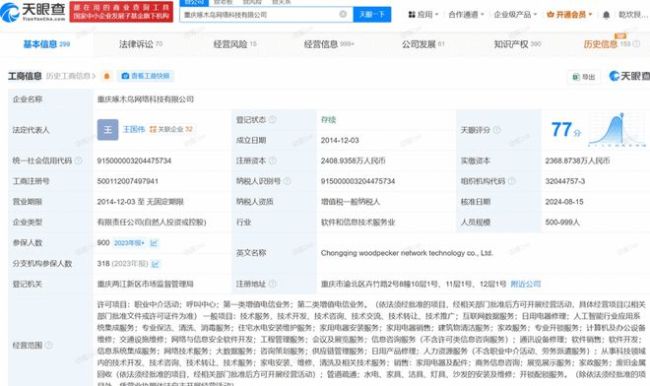Click the crown icon of 开通会员
This screenshot has width=650, height=386.
[550, 15]
